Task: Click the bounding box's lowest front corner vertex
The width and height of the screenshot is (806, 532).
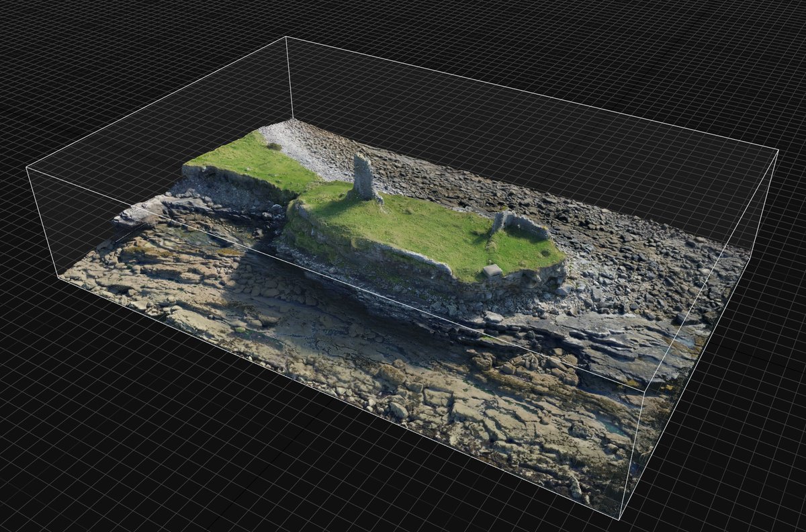Action: pyautogui.click(x=619, y=519)
